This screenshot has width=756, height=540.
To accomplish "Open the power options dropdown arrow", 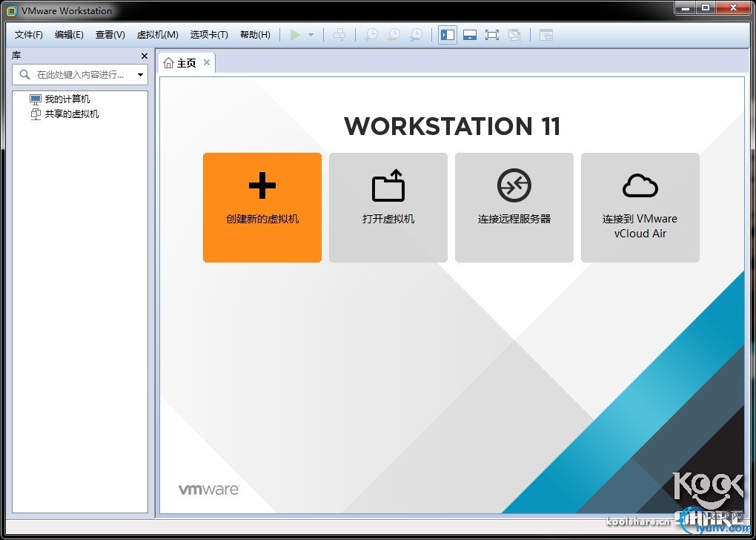I will point(311,35).
